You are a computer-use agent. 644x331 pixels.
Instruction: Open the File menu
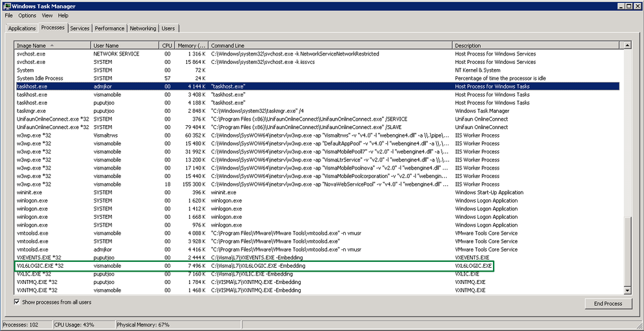(x=9, y=15)
